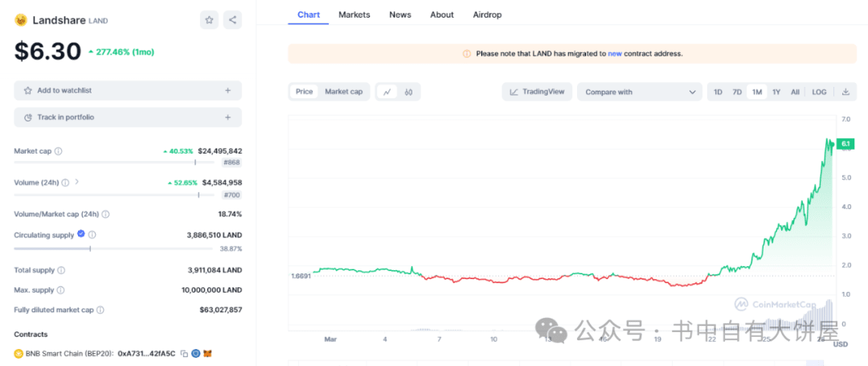The width and height of the screenshot is (868, 366).
Task: Click the plus icon on Track in portfolio
Action: 227,117
